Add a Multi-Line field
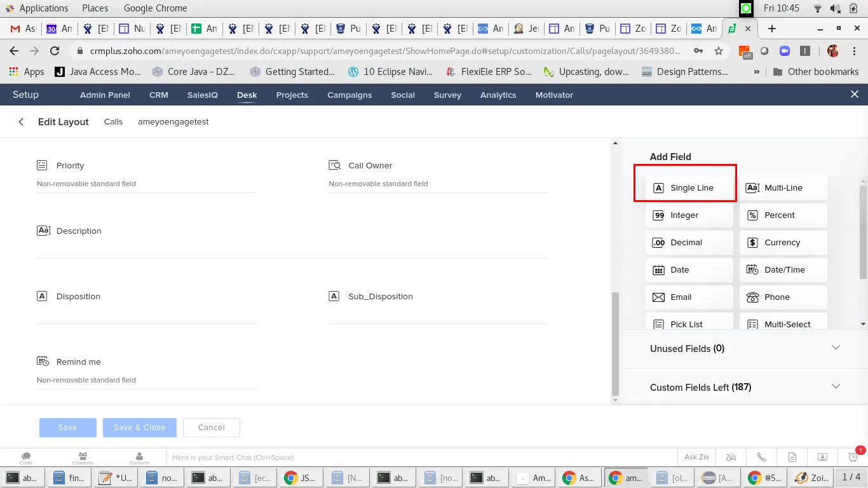Screen dimensions: 868x488 [x=783, y=188]
